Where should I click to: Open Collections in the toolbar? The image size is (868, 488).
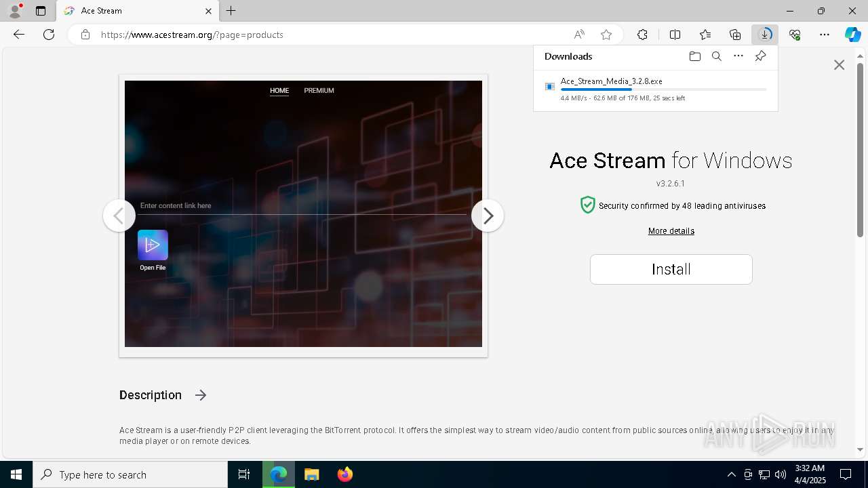pos(735,35)
